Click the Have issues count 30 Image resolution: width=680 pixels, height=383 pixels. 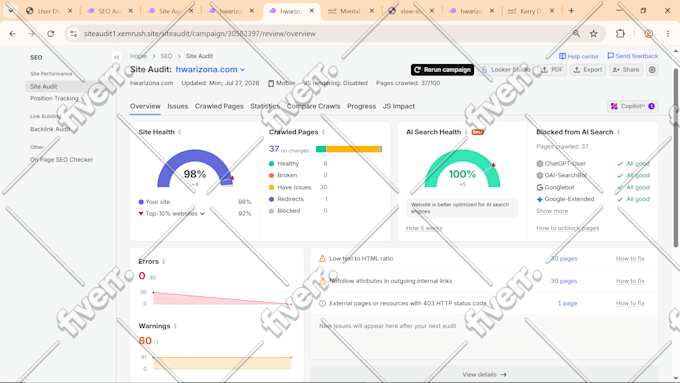(324, 187)
